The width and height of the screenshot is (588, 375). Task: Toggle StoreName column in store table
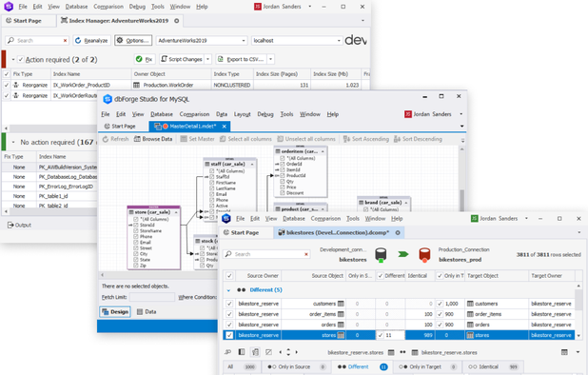pyautogui.click(x=136, y=231)
